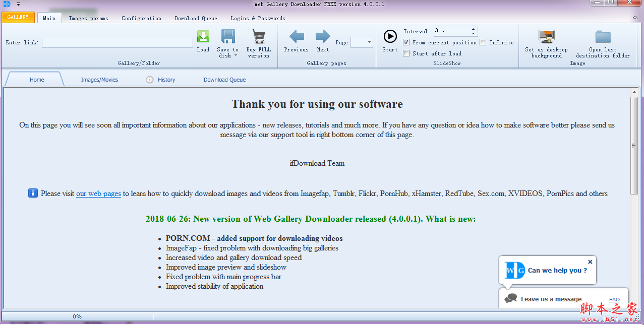
Task: Open the Interval dropdown showing 3 s
Action: point(473,31)
